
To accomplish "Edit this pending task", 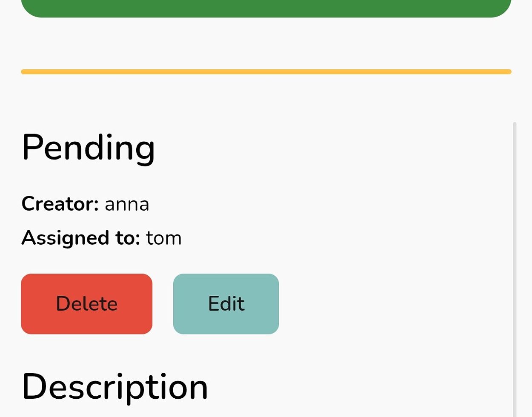I will [226, 304].
